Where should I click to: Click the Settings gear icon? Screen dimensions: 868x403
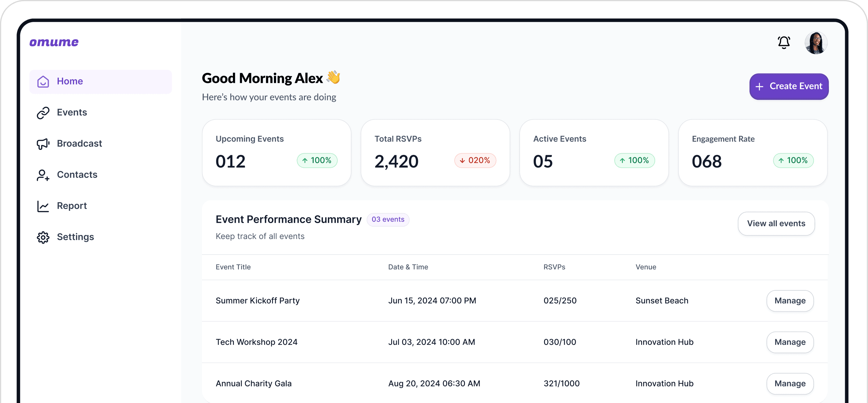43,237
